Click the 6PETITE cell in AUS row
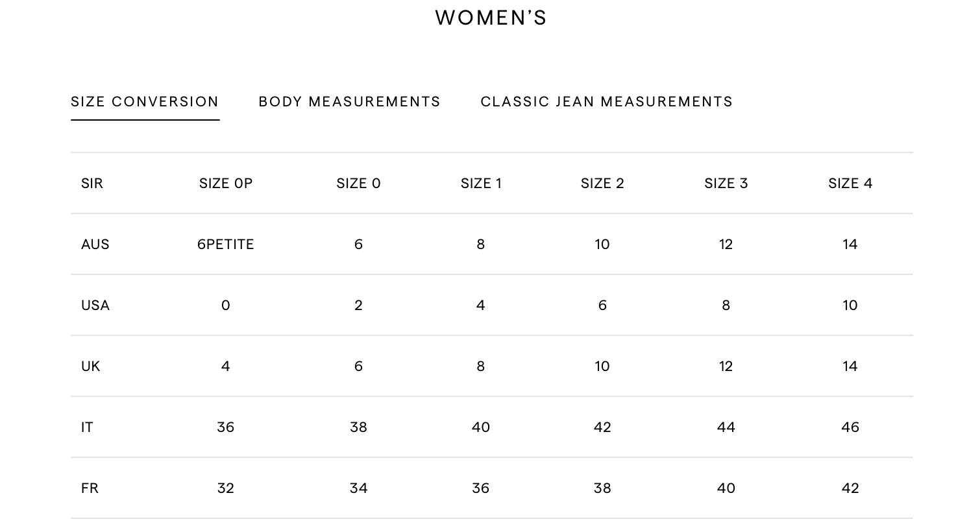The height and width of the screenshot is (528, 980). pos(226,245)
